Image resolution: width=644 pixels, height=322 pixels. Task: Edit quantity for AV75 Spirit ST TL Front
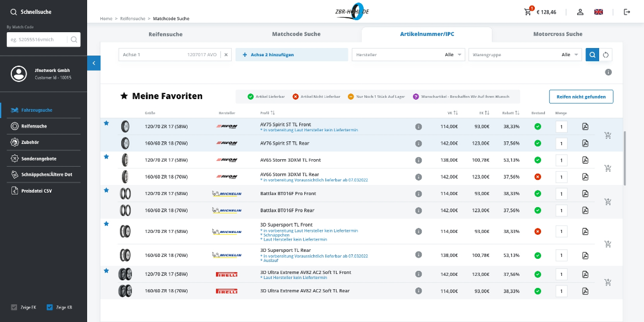pos(561,127)
